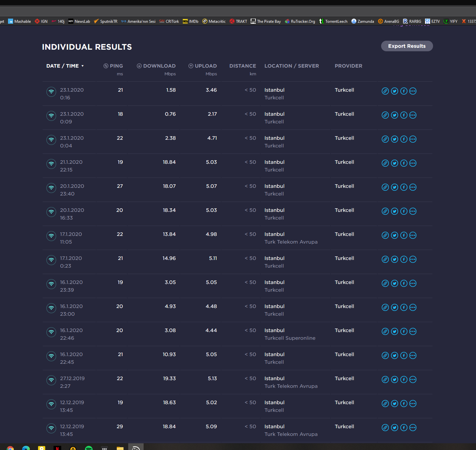
Task: Open Zamunda bookmark
Action: [363, 21]
